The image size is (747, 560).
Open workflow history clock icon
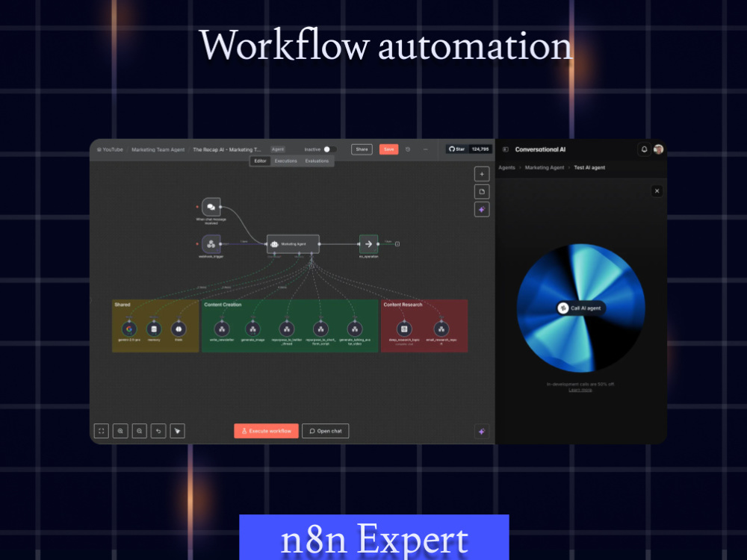pos(408,149)
